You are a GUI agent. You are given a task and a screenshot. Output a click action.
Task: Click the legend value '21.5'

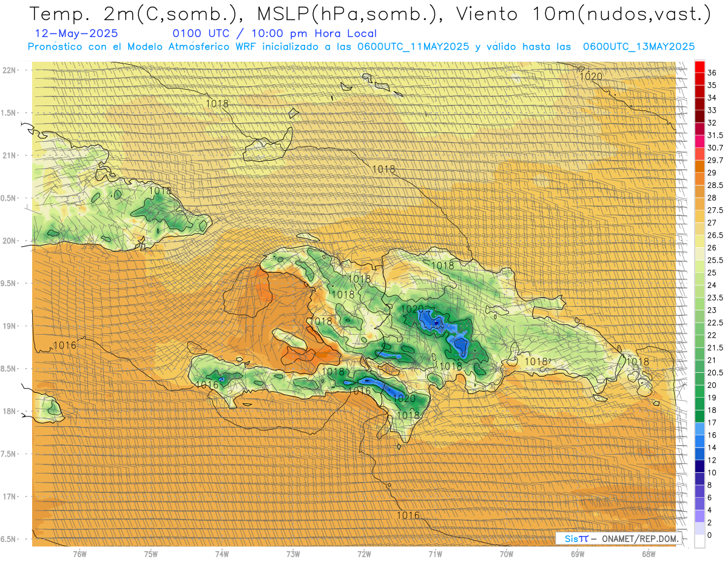tap(715, 347)
